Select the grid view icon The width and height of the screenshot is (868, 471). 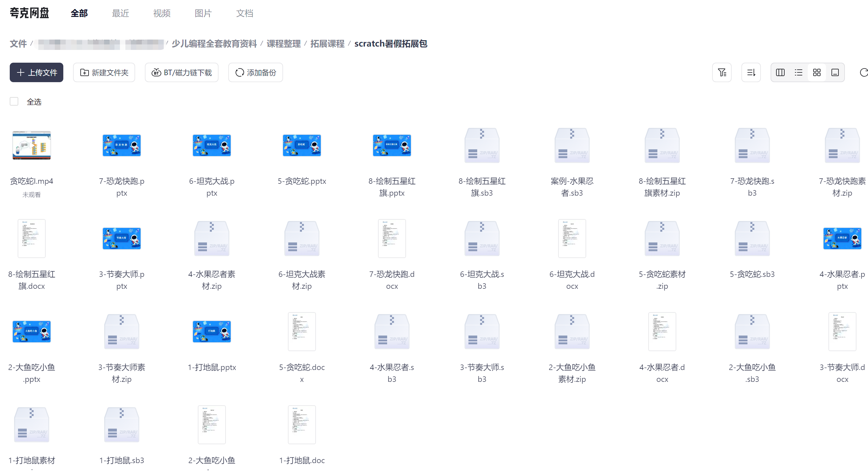[817, 72]
